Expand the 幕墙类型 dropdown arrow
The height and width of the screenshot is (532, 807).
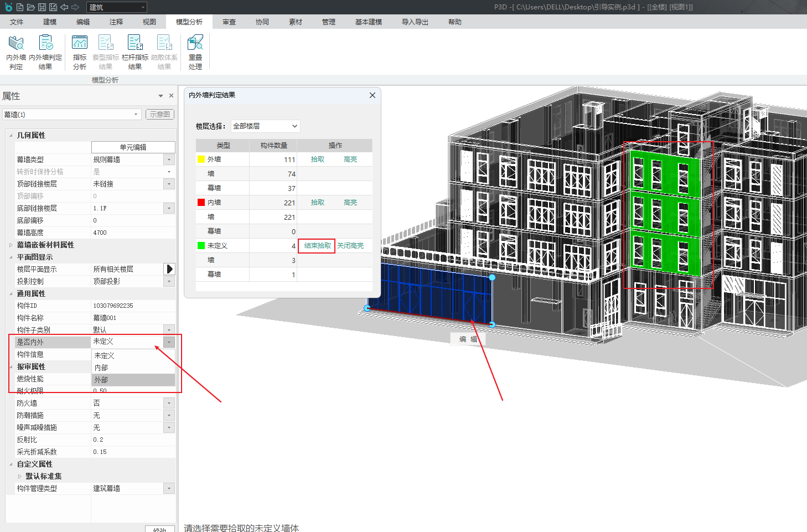169,159
